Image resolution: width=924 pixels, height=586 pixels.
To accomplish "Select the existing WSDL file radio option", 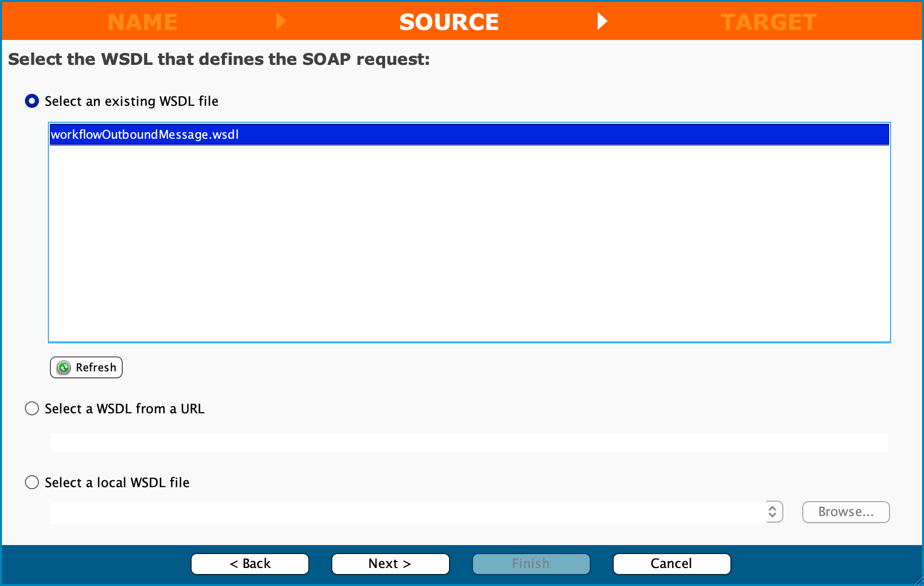I will [32, 101].
